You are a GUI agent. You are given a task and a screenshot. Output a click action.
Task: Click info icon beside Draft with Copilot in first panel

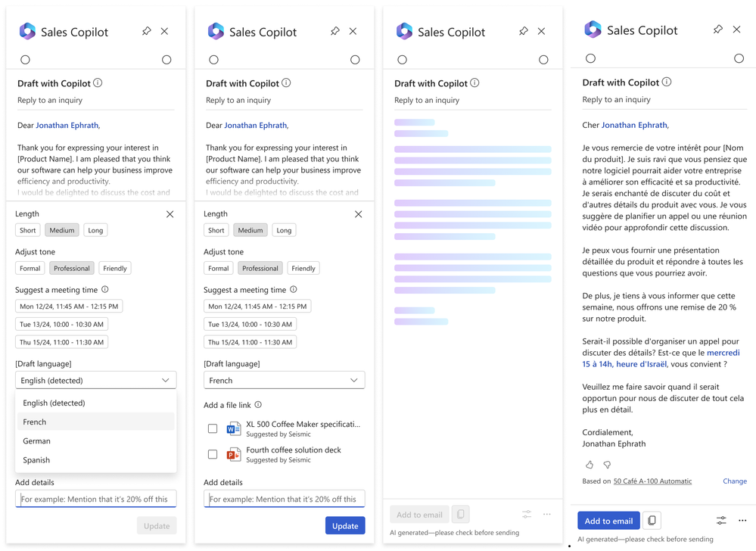pyautogui.click(x=98, y=83)
